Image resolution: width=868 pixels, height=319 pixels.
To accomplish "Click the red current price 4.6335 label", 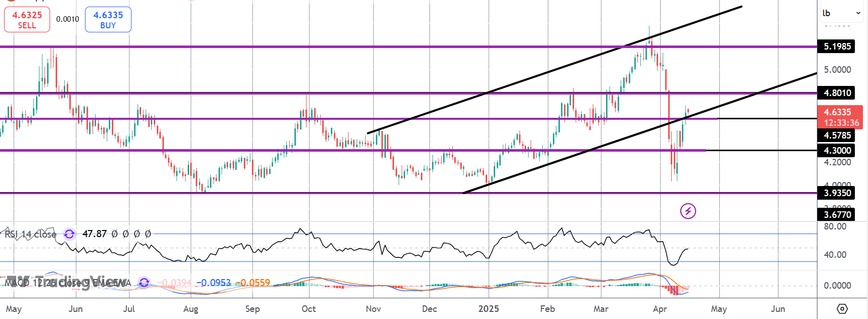I will click(840, 117).
